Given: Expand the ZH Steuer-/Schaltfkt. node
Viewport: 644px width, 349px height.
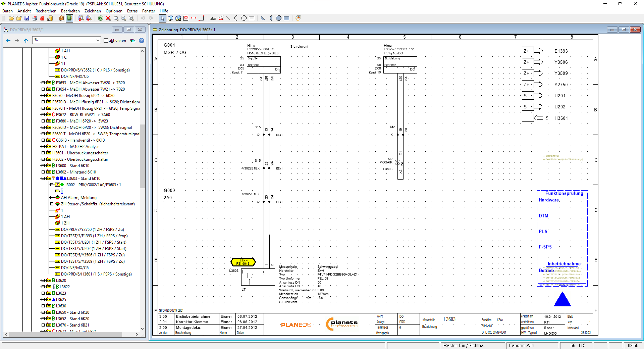Looking at the screenshot, I should (52, 204).
